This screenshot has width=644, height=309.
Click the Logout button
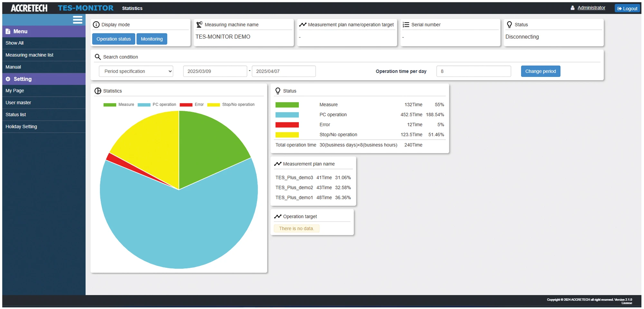click(627, 8)
